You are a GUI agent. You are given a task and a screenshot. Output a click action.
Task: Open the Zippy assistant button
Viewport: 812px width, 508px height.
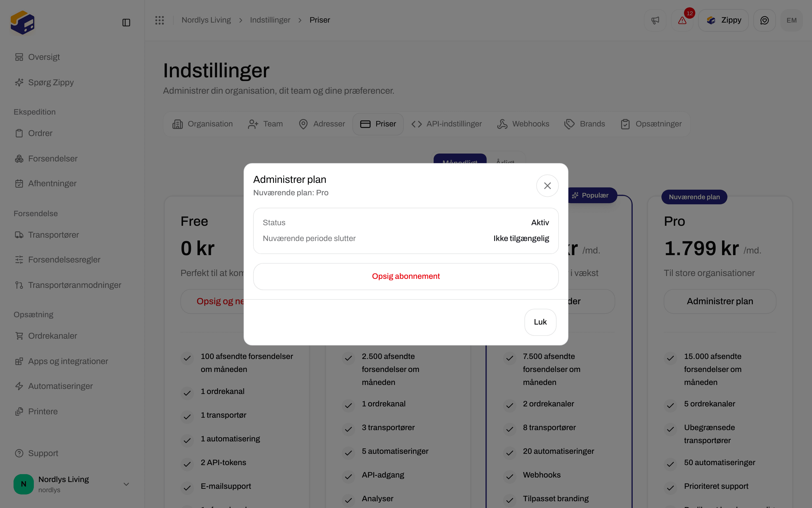(x=723, y=20)
